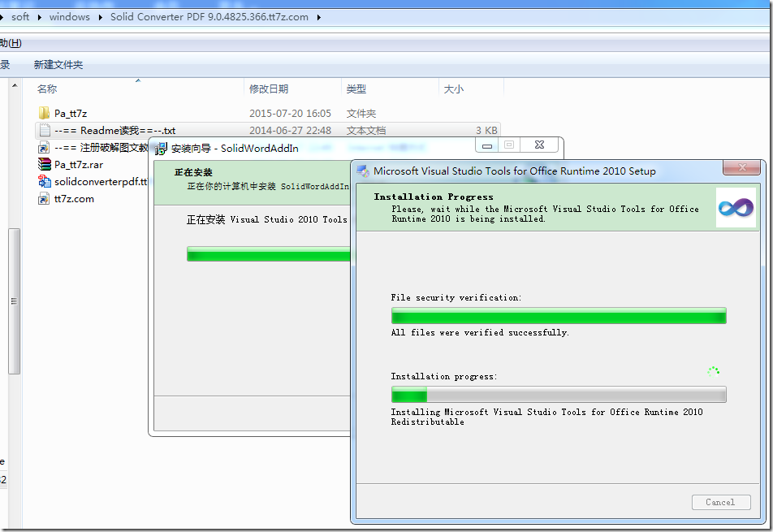The height and width of the screenshot is (532, 773).
Task: Minimize the SolidWordAddIn install wizard
Action: [x=487, y=145]
